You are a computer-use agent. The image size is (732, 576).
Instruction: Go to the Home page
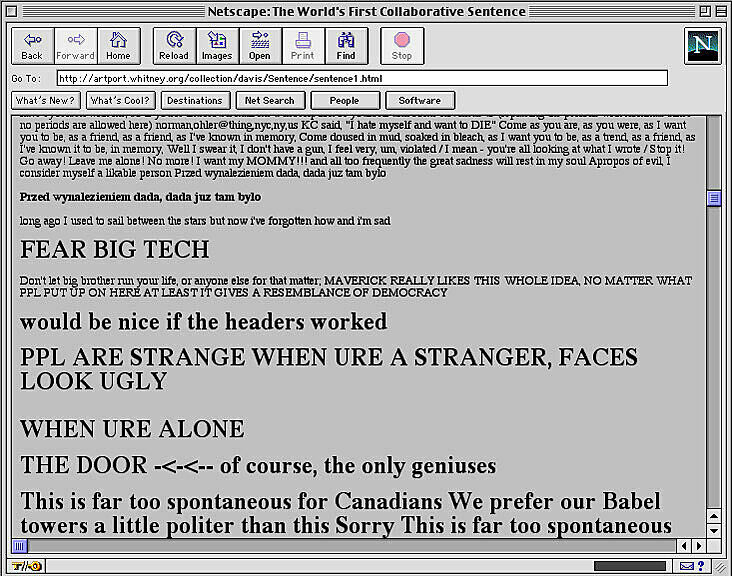coord(118,45)
